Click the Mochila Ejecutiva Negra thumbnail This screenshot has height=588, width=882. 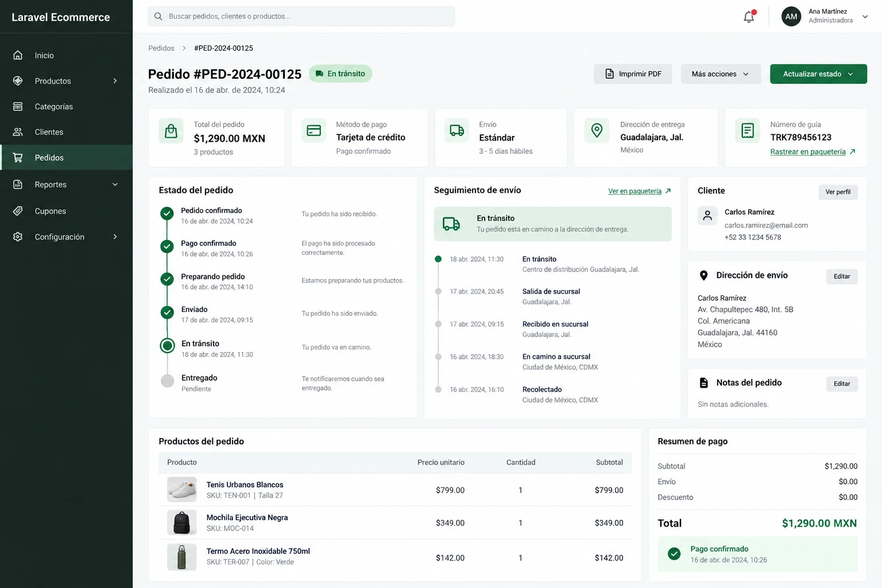[x=182, y=523]
